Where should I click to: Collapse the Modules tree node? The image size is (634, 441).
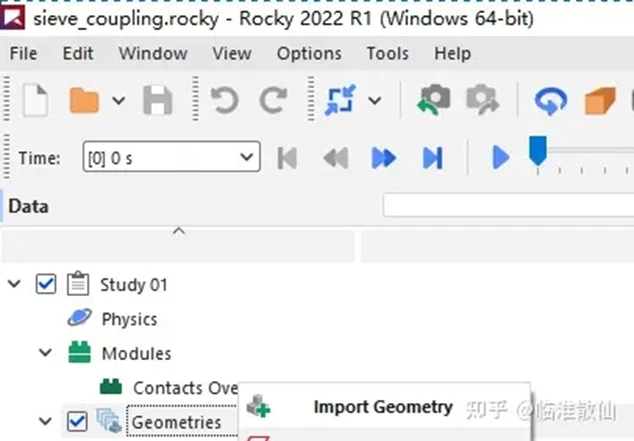tap(45, 352)
